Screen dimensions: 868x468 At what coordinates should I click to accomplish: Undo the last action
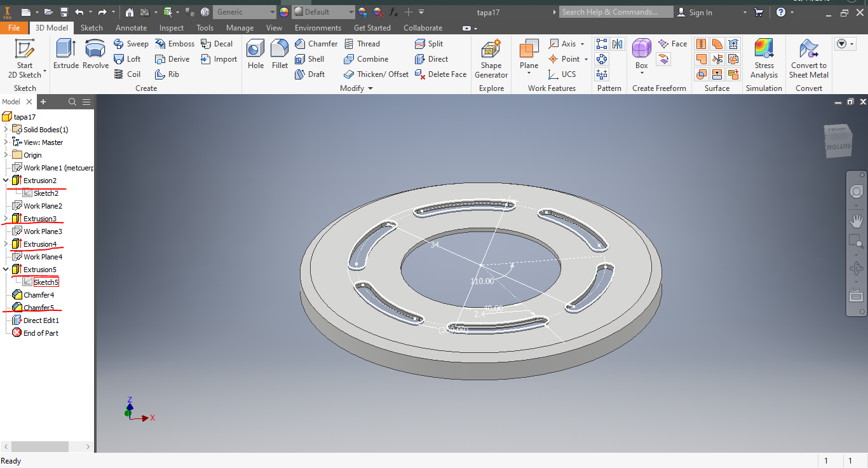point(79,12)
